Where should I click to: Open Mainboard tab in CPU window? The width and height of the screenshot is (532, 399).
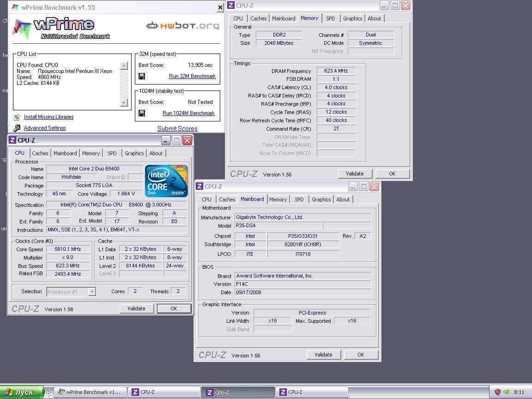click(x=65, y=153)
